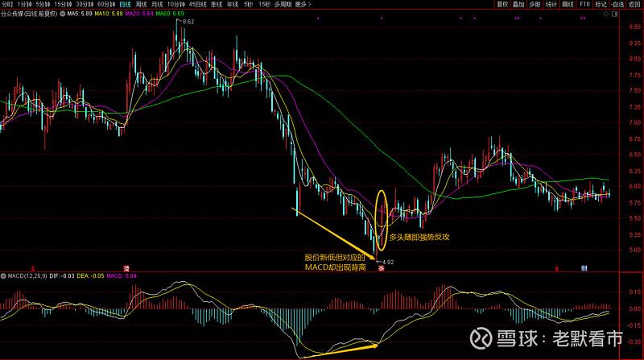Click the F10 company info button
644x360 pixels.
point(585,5)
